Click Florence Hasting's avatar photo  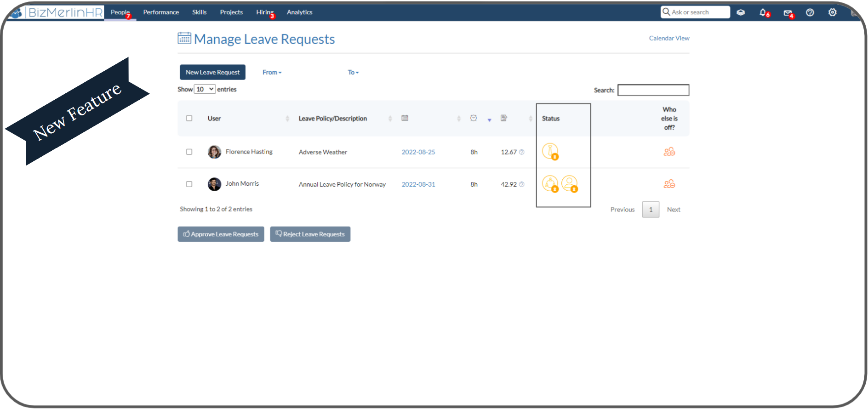(214, 152)
